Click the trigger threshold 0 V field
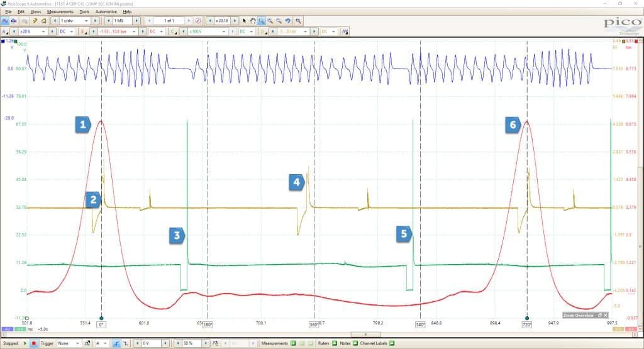The width and height of the screenshot is (644, 349). [x=151, y=343]
